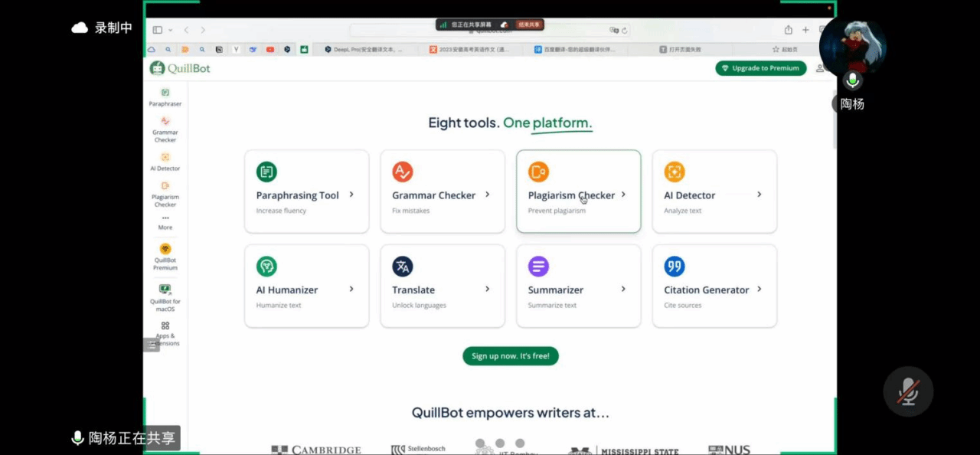Expand the More tools menu in sidebar
Image resolution: width=980 pixels, height=455 pixels.
coord(165,221)
